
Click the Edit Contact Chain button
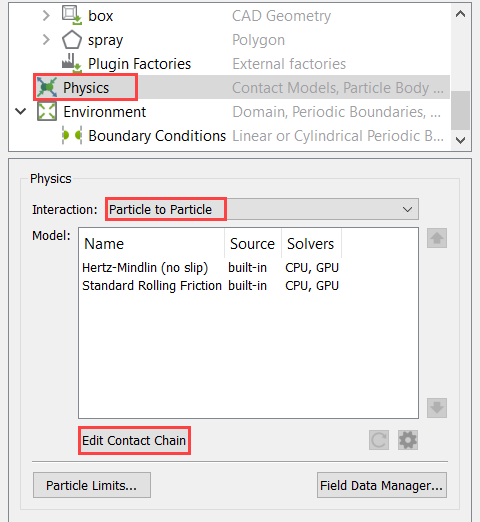[134, 440]
